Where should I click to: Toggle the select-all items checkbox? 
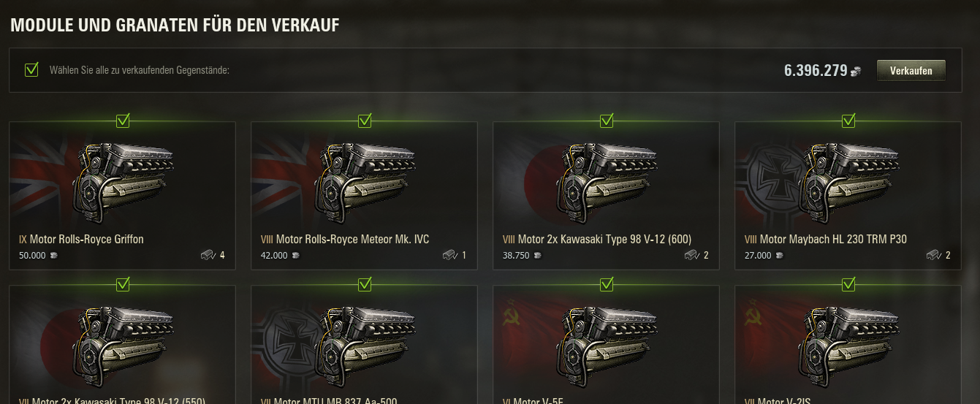(31, 69)
